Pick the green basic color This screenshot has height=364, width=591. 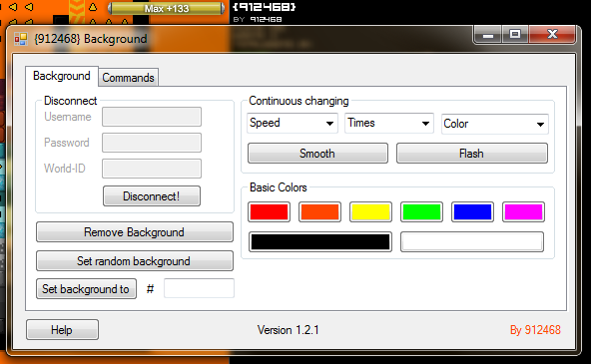tap(421, 212)
